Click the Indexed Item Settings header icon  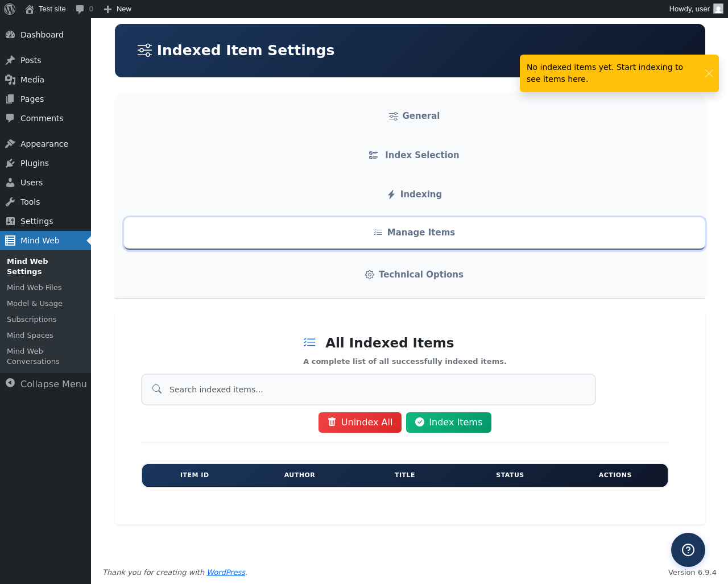[144, 51]
